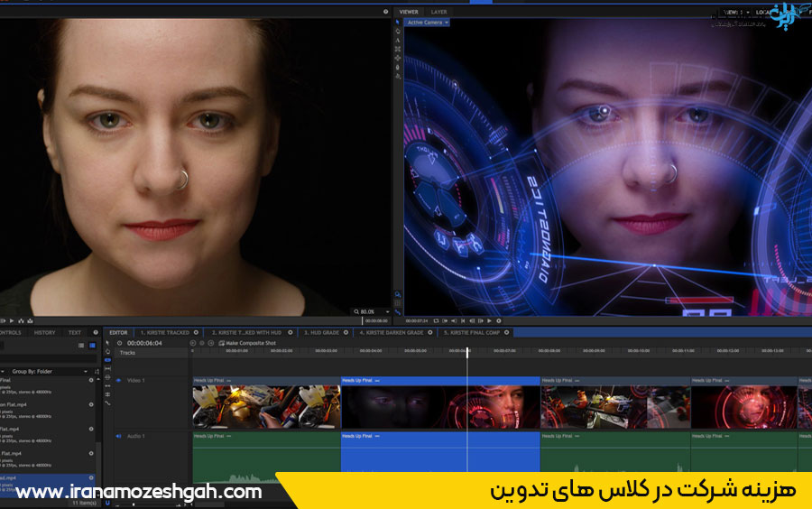Select the arrow Select tool in viewer toolbar
This screenshot has height=509, width=812.
pyautogui.click(x=398, y=23)
